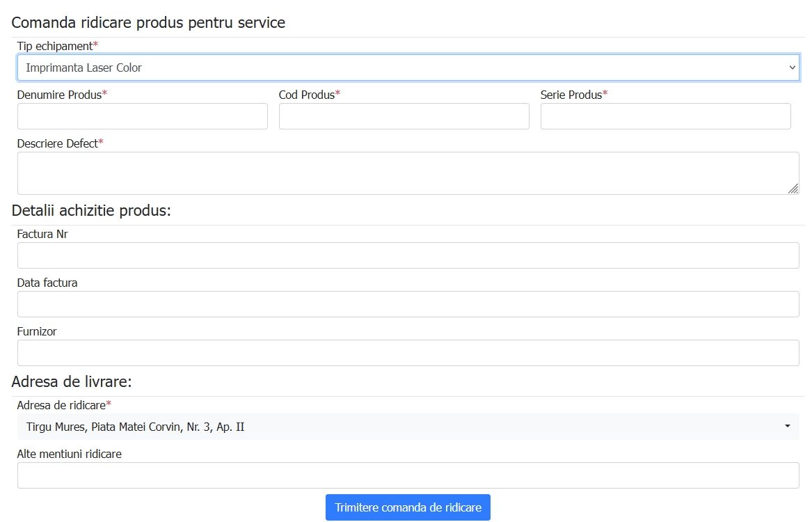Select the Serie Produs input box
812x522 pixels.
coord(665,116)
